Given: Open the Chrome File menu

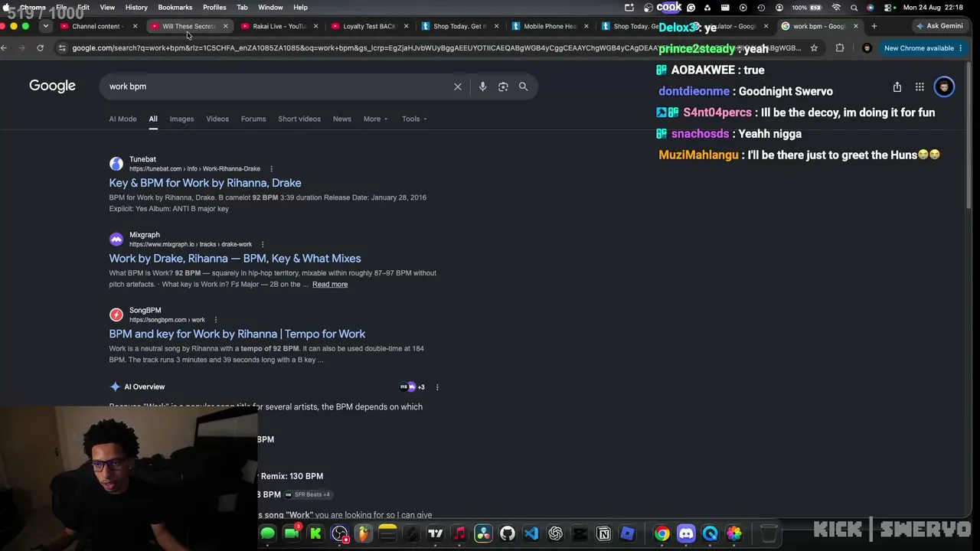Looking at the screenshot, I should 61,8.
